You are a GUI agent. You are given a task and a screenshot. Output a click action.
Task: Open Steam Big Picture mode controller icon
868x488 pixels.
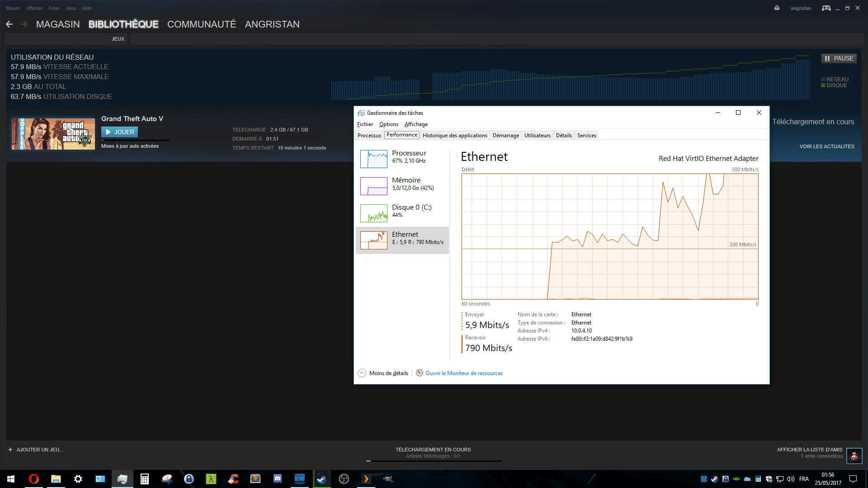(x=826, y=8)
